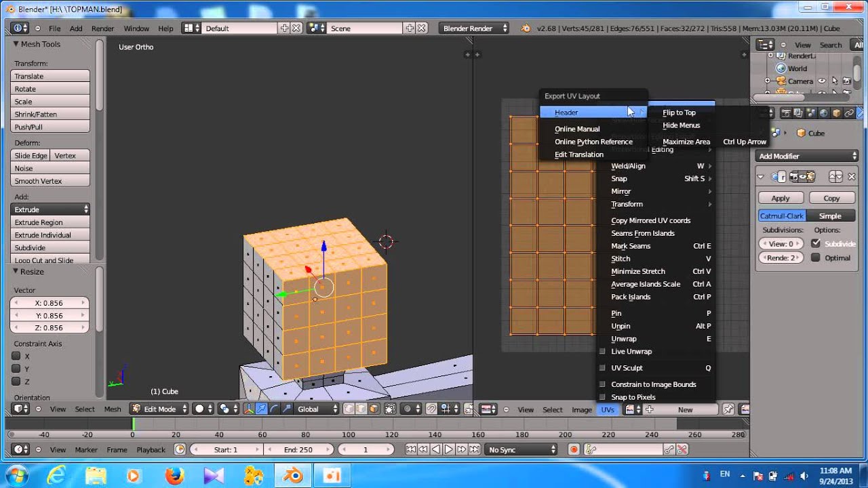
Task: Click the delete keyframe crossed-key icon
Action: (x=682, y=449)
